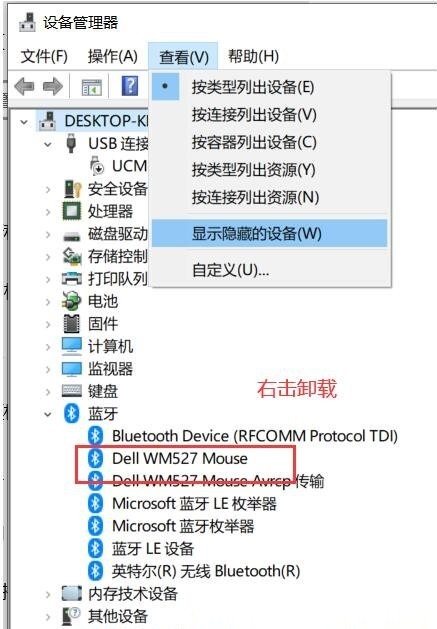Screen dimensions: 437x629
Task: Expand the 安全设备 category
Action: (48, 189)
